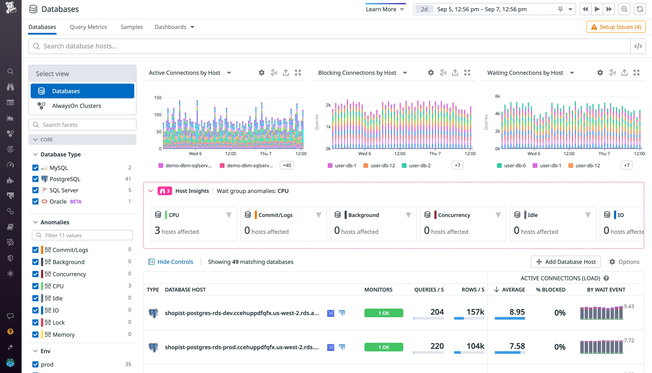Image resolution: width=652 pixels, height=373 pixels.
Task: Click Hide Controls link
Action: 171,262
